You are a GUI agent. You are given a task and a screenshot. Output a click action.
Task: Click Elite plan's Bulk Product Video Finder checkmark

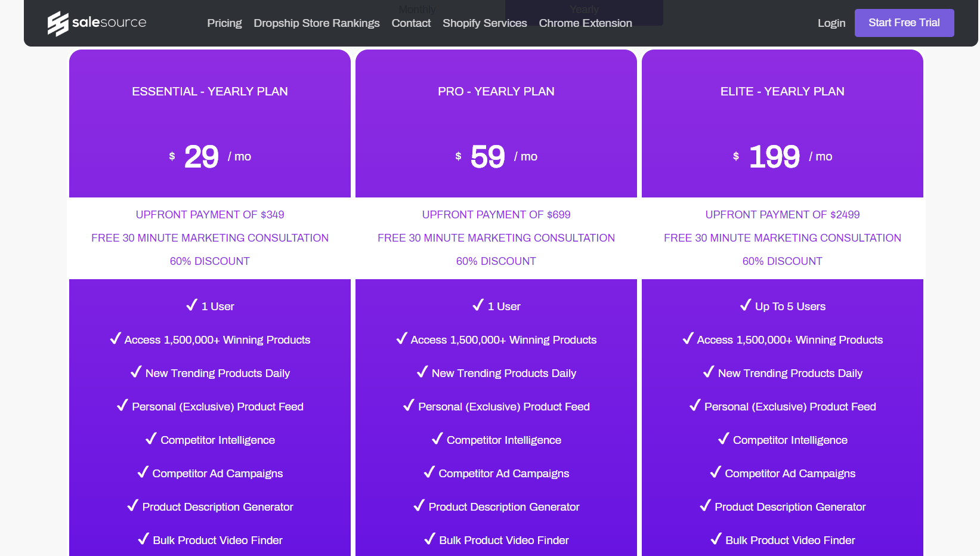(x=716, y=539)
